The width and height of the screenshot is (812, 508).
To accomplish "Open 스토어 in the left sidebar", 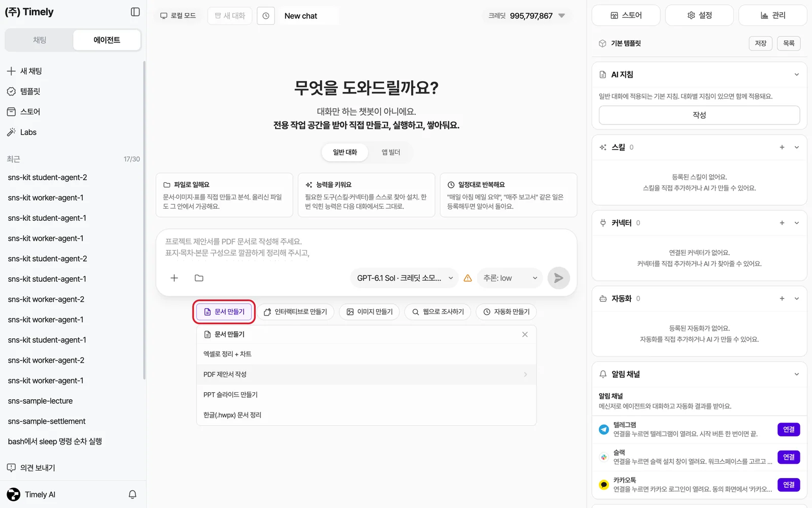I will [x=23, y=112].
